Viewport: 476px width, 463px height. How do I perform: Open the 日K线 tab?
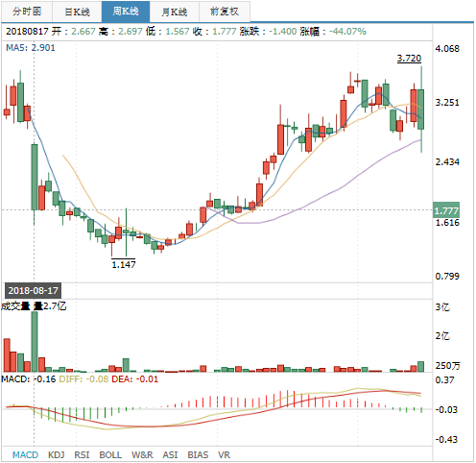click(x=77, y=12)
